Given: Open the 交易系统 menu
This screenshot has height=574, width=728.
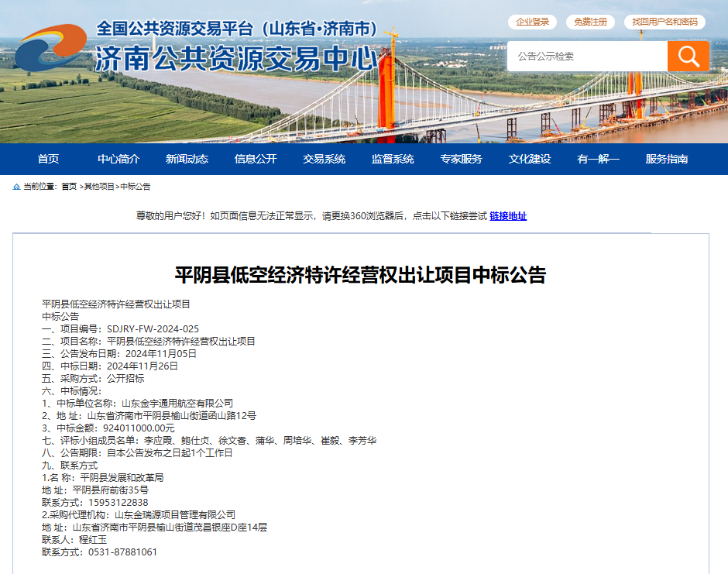Looking at the screenshot, I should [325, 159].
